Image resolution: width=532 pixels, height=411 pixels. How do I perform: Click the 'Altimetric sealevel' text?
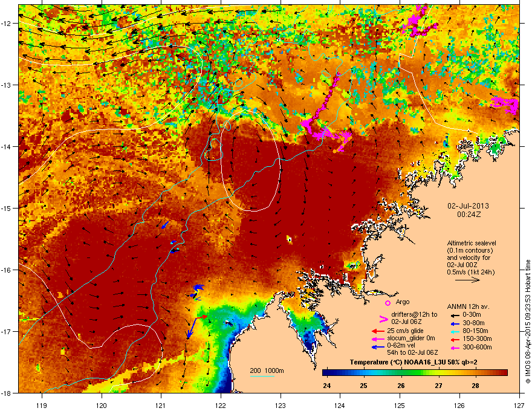(x=472, y=243)
